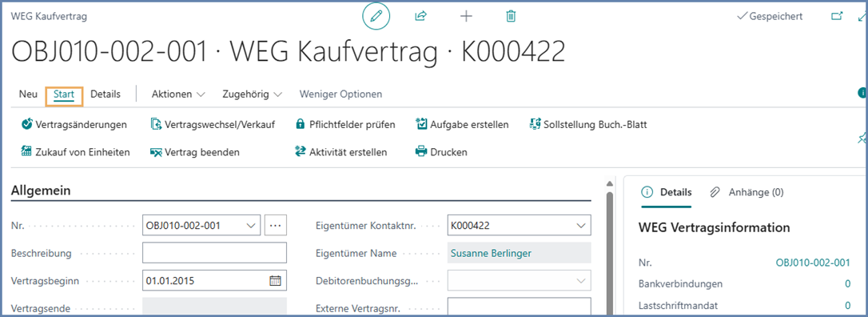Open page in new window icon
The width and height of the screenshot is (868, 317).
(x=837, y=17)
